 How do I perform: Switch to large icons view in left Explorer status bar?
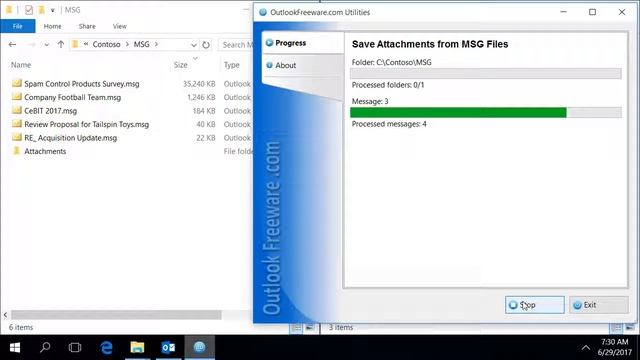[310, 328]
